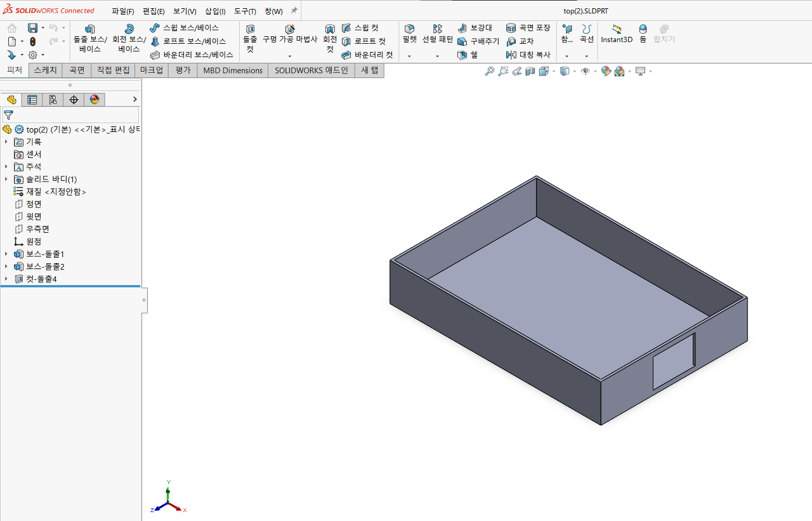Toggle Instant3D mode
This screenshot has height=521, width=812.
pos(617,34)
